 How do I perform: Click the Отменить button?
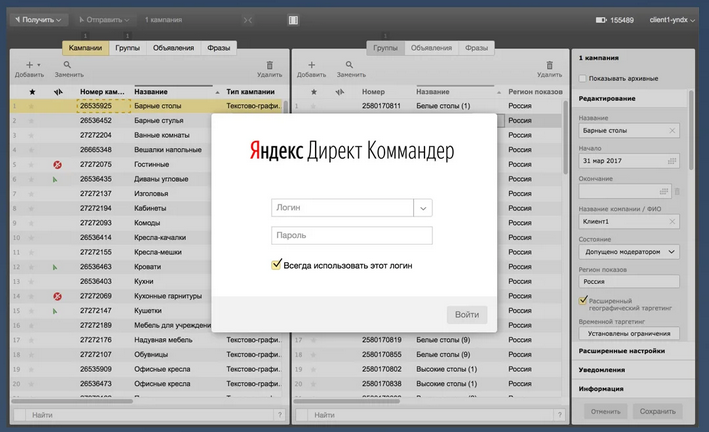click(x=605, y=412)
